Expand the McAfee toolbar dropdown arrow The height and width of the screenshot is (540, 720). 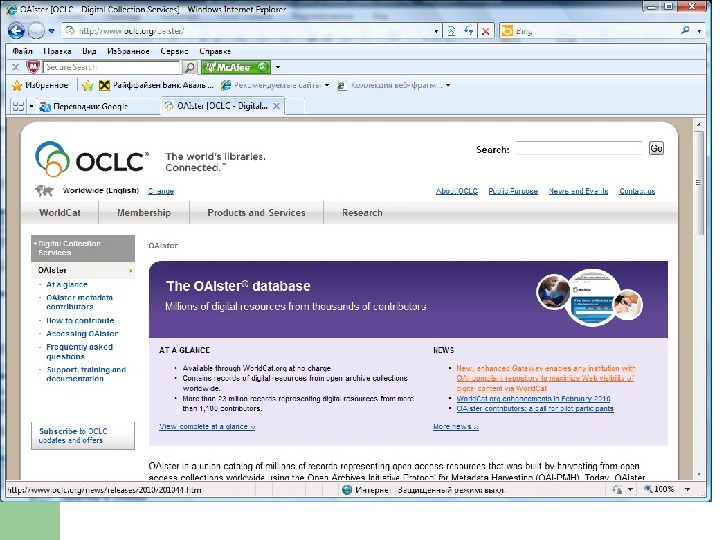click(x=278, y=67)
